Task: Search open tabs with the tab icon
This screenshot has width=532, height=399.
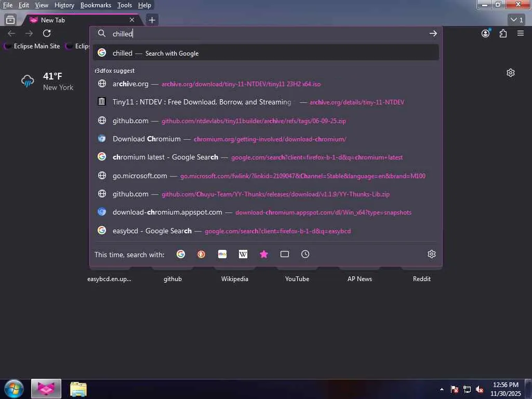Action: tap(285, 254)
